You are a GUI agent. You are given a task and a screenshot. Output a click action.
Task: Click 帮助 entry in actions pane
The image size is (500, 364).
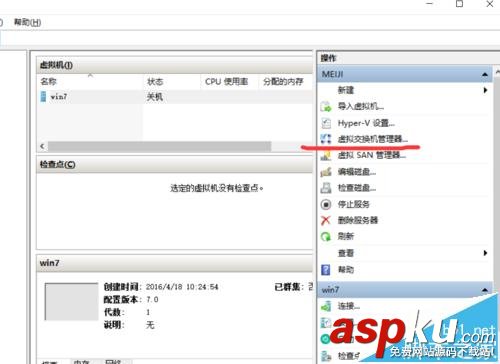[346, 269]
